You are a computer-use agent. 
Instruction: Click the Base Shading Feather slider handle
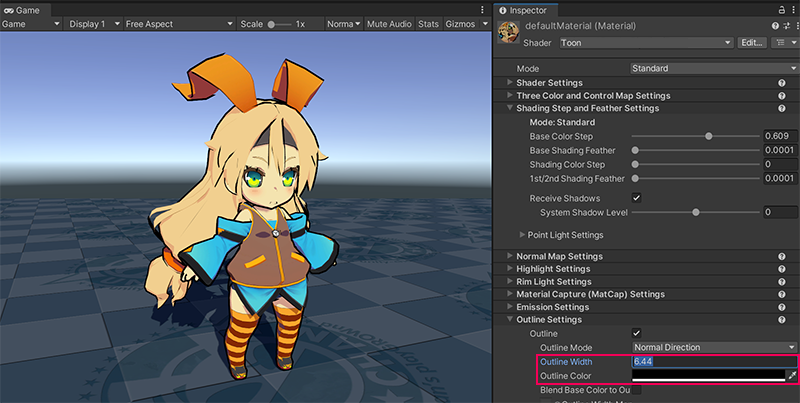coord(635,150)
